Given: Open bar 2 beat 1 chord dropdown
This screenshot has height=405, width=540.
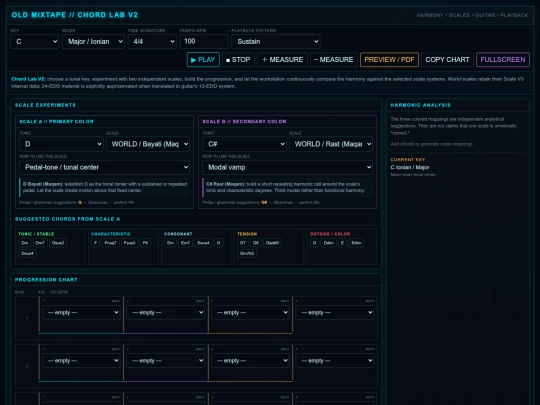Looking at the screenshot, I should click(x=81, y=361).
